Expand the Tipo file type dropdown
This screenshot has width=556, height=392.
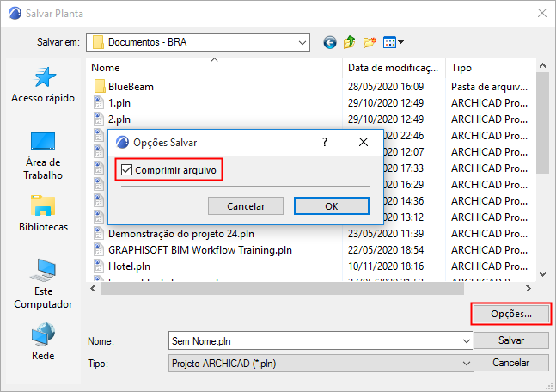pos(467,364)
